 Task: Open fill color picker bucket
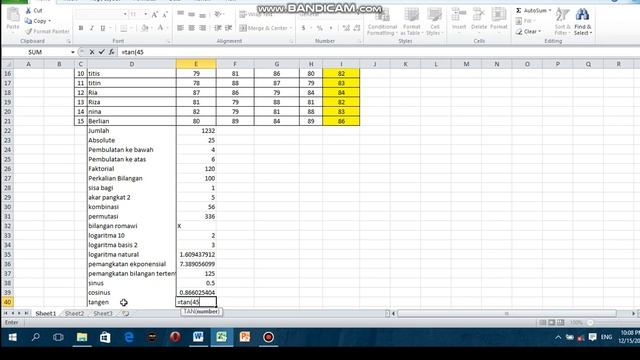click(144, 28)
